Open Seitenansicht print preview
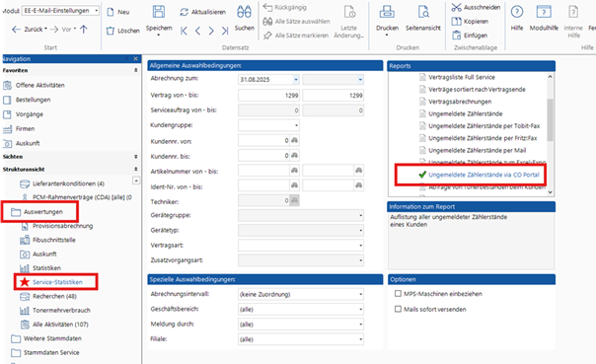The image size is (596, 364). click(x=423, y=12)
